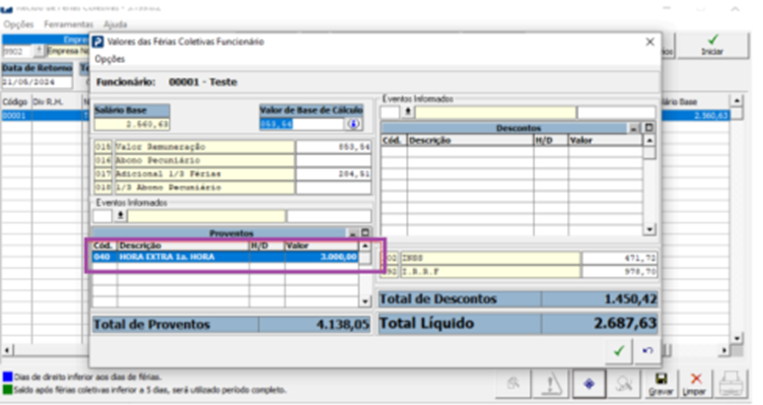The height and width of the screenshot is (405, 763).
Task: Click the 3.000,00 value in Proventos
Action: [x=339, y=257]
